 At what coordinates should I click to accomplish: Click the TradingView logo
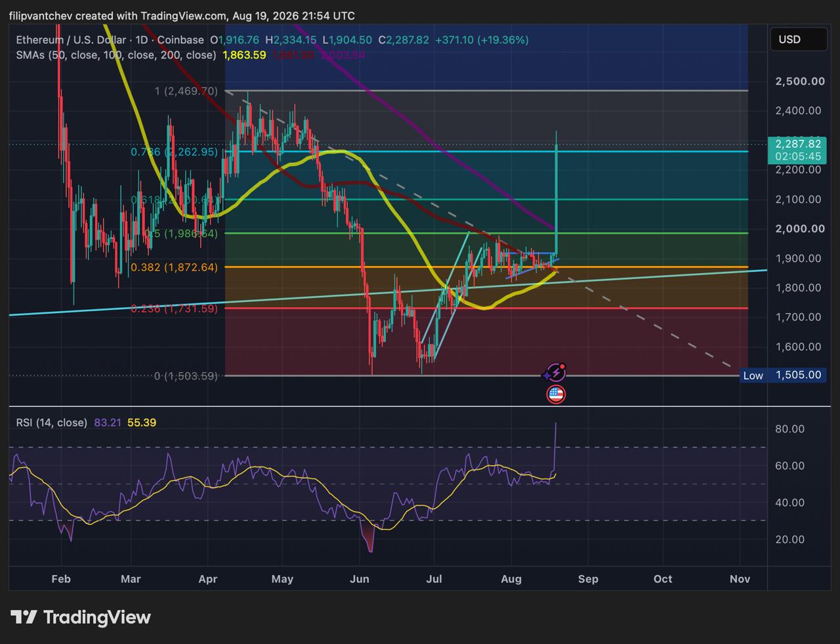point(81,617)
